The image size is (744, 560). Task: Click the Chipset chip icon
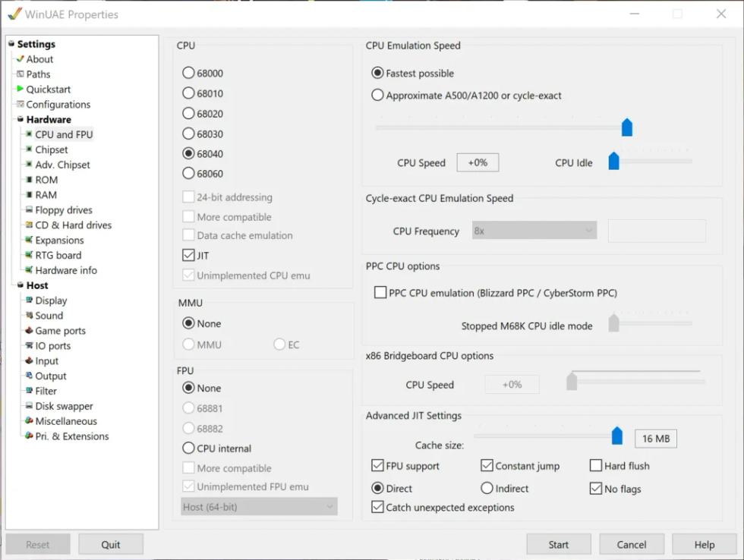(29, 149)
